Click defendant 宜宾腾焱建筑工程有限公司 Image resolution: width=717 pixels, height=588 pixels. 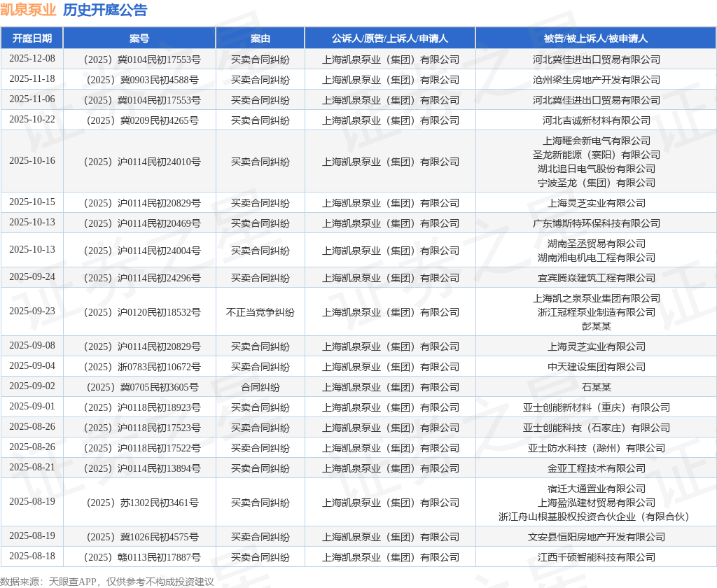(x=597, y=278)
